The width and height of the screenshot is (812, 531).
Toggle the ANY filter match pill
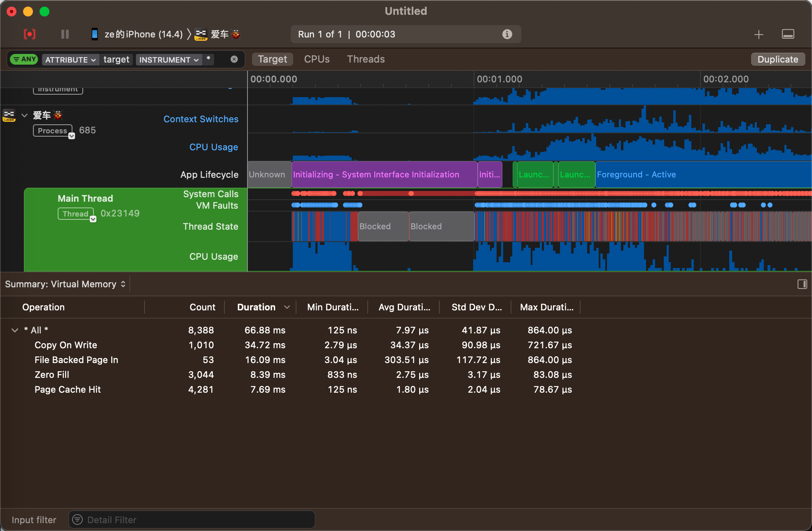point(24,59)
